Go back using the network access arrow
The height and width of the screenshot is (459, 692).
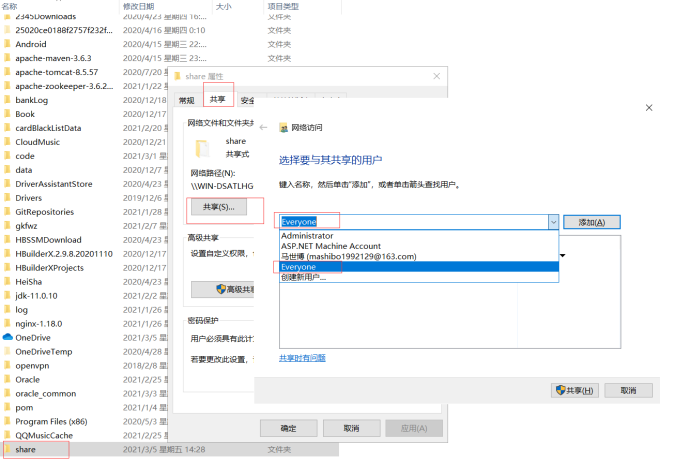pyautogui.click(x=263, y=128)
